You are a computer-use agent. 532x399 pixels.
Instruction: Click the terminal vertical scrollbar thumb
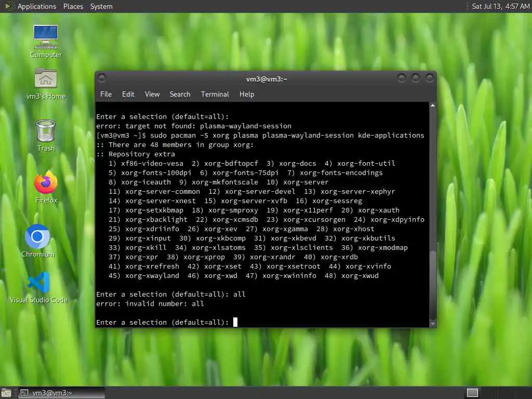click(x=433, y=285)
